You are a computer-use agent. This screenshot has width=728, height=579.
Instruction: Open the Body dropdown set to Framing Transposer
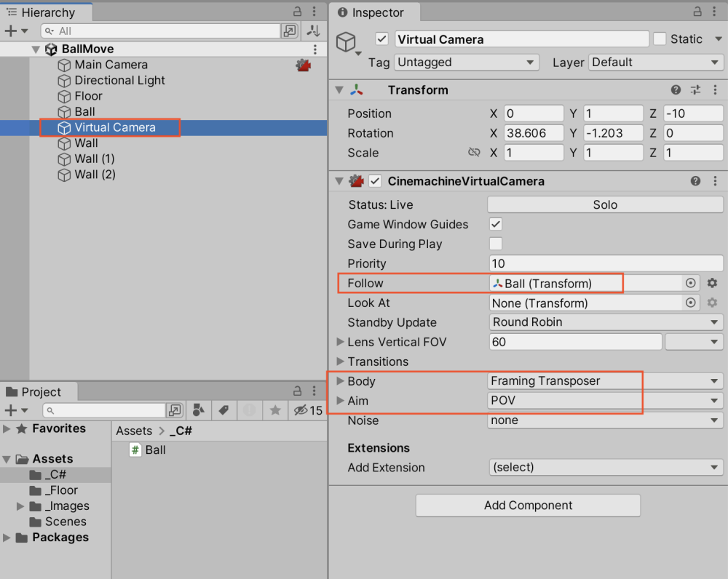click(x=605, y=381)
